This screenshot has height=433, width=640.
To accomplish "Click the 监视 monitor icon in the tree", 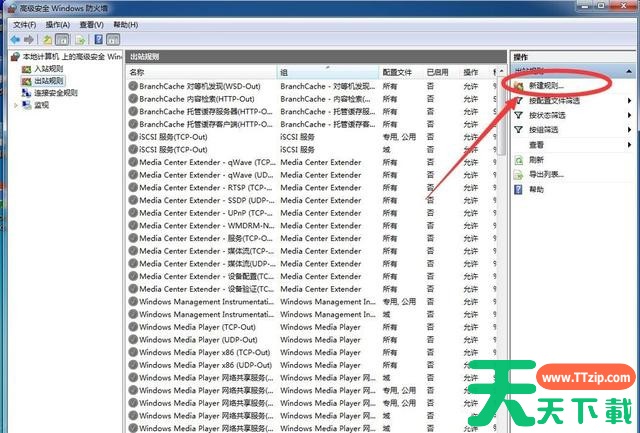I will click(x=27, y=105).
